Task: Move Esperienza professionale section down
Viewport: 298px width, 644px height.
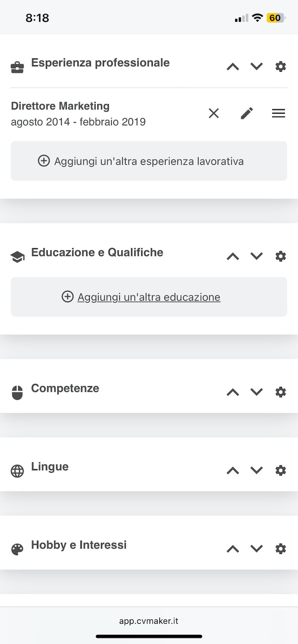Action: point(257,67)
